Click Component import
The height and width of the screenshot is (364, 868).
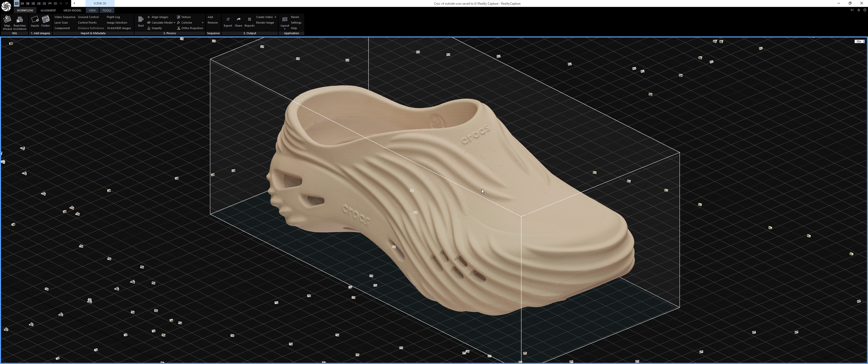tap(62, 28)
